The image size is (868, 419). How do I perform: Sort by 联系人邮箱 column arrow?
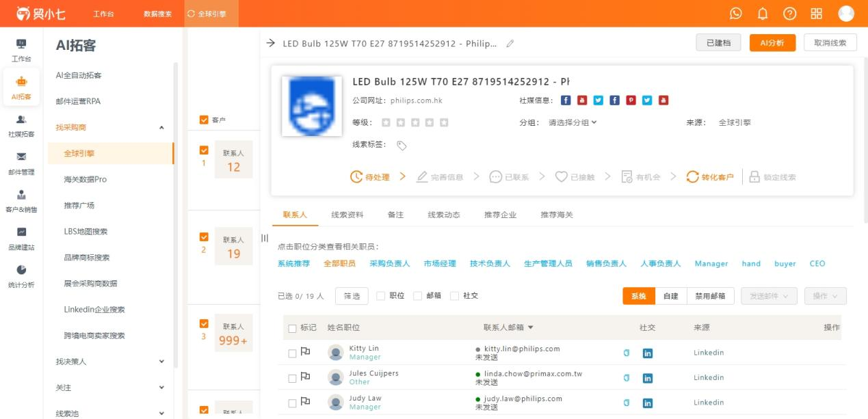tap(531, 328)
